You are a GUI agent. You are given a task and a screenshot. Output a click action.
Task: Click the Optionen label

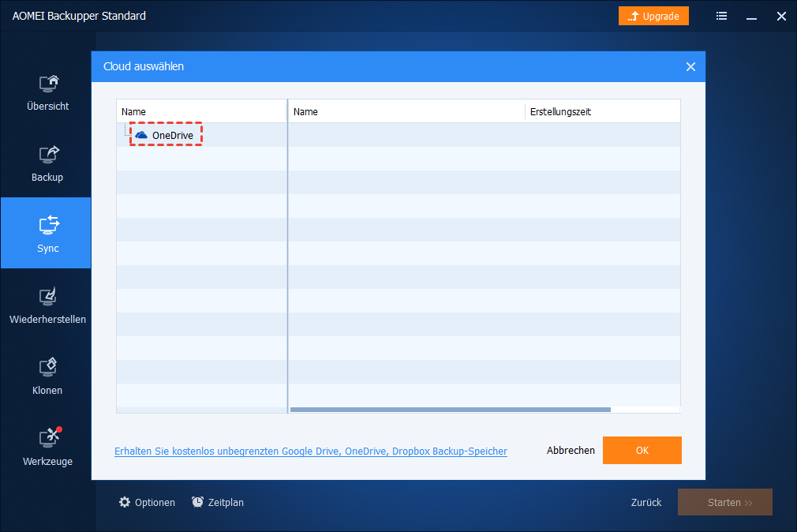(155, 503)
